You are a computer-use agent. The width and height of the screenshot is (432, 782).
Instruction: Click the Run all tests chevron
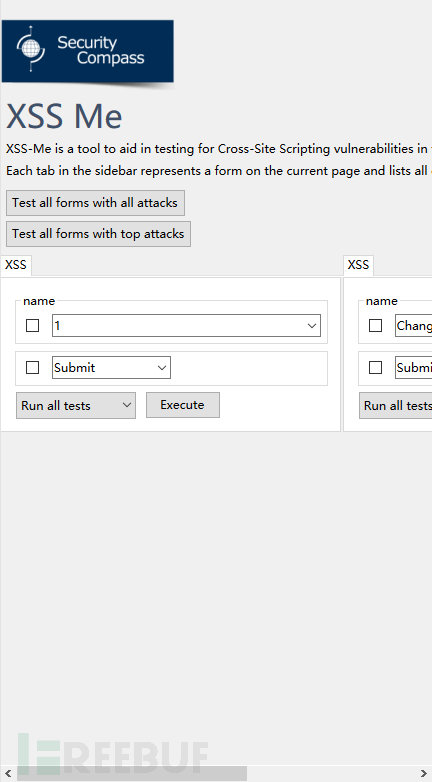point(127,405)
